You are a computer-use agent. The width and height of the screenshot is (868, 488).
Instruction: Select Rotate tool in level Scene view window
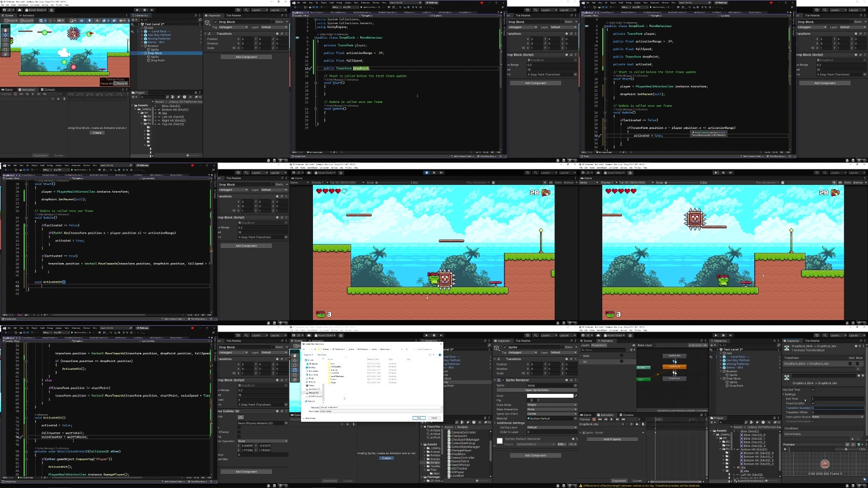pyautogui.click(x=5, y=40)
